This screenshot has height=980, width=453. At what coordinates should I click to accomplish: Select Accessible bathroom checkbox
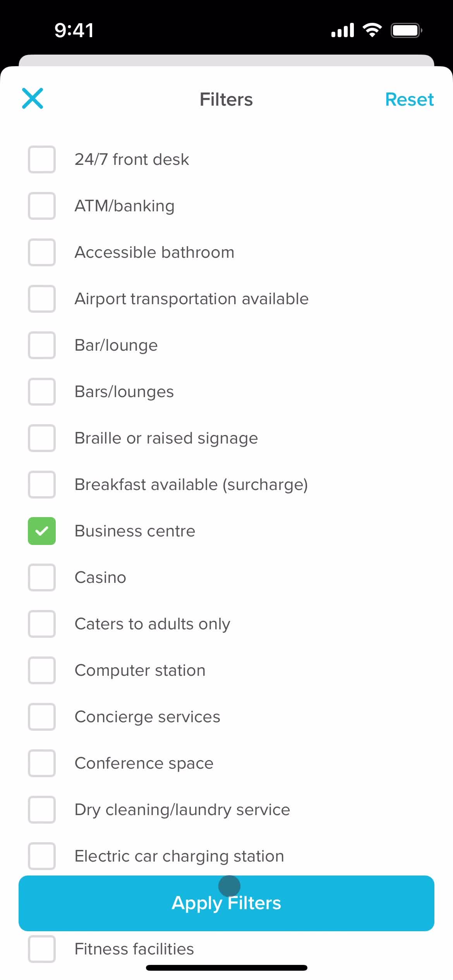(x=42, y=252)
